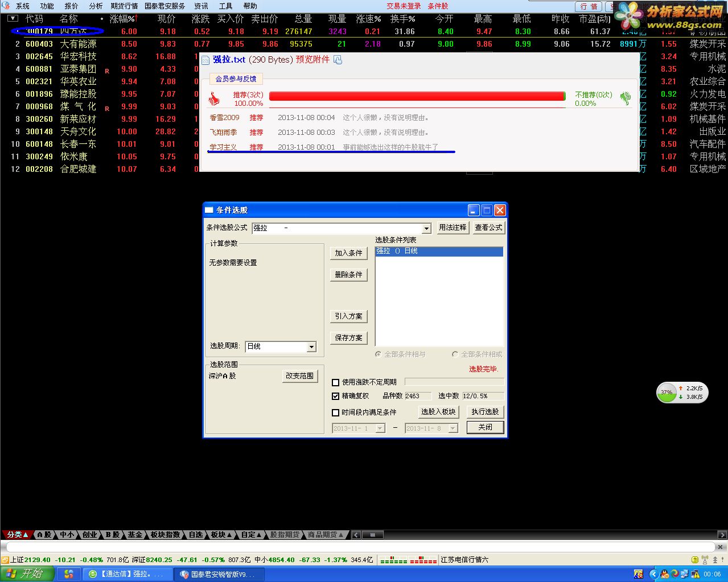Click the 查看公式 button
Screen dimensions: 728x582
coord(489,228)
